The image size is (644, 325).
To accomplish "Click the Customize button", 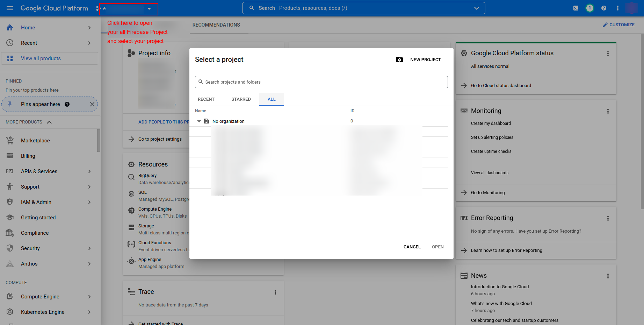I will (618, 25).
